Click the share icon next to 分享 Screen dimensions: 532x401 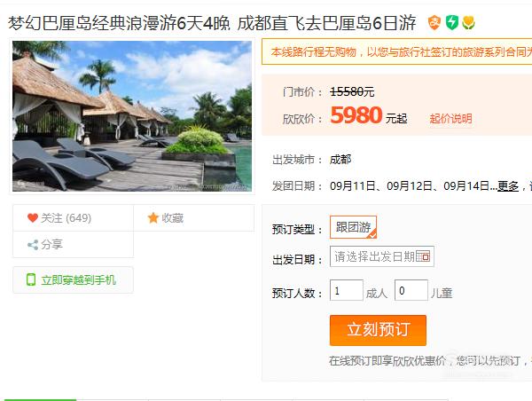33,245
